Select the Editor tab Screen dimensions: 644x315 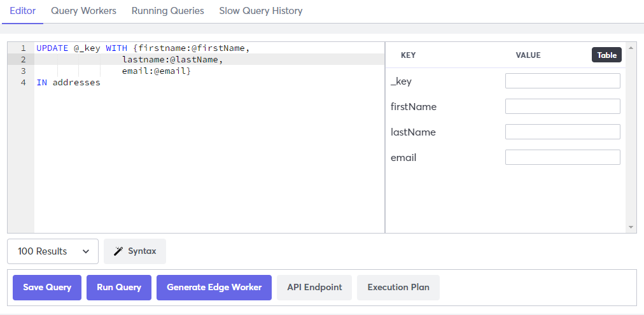coord(22,11)
